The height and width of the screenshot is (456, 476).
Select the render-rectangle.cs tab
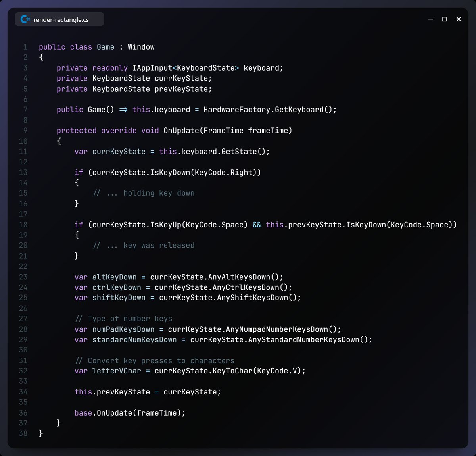click(59, 19)
